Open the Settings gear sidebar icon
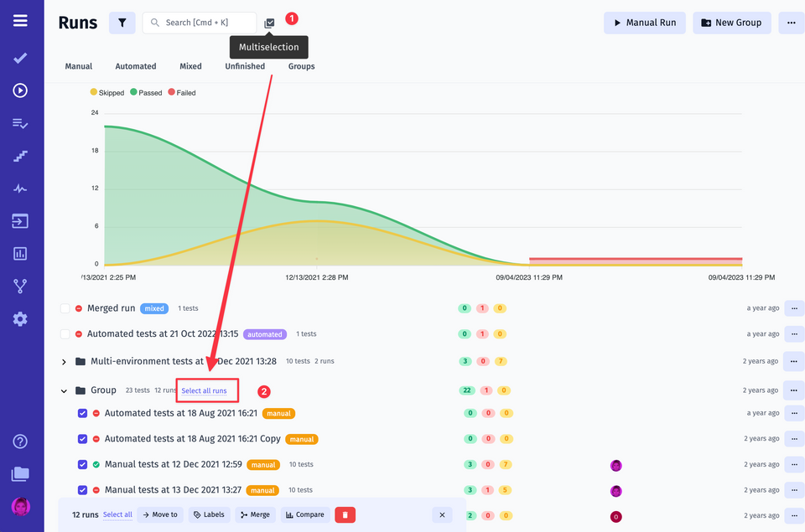805x532 pixels. (x=20, y=319)
